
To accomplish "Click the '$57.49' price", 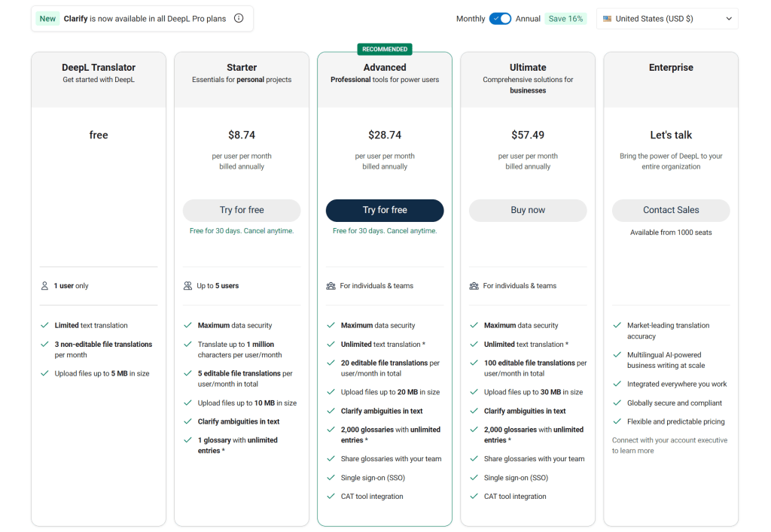I will [x=528, y=135].
